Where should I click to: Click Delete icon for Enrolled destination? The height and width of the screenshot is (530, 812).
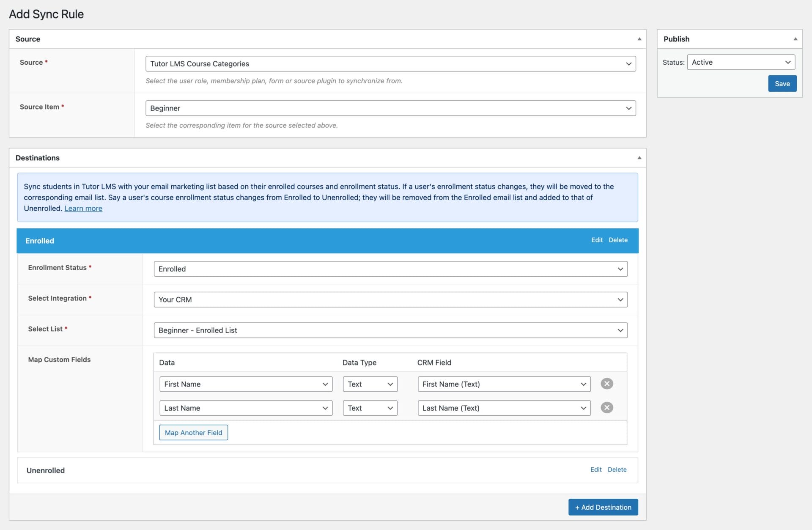618,240
